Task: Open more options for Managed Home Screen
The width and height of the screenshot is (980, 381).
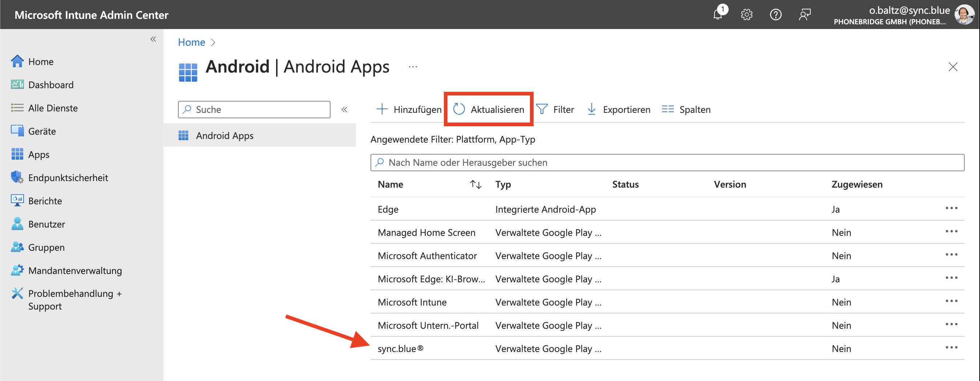Action: coord(951,231)
